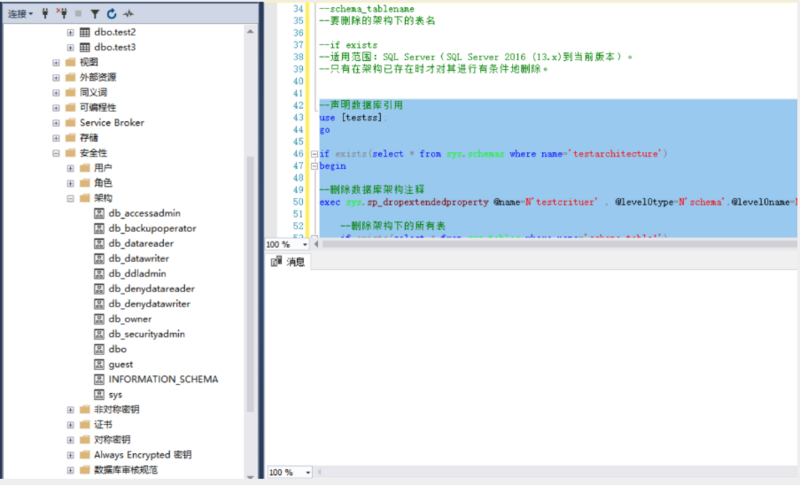Expand the dbo.test3 table node
Viewport: 800px width, 485px height.
pos(70,47)
